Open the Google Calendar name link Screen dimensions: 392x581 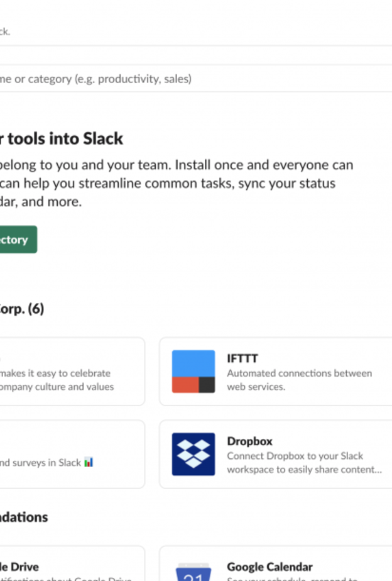(x=269, y=567)
